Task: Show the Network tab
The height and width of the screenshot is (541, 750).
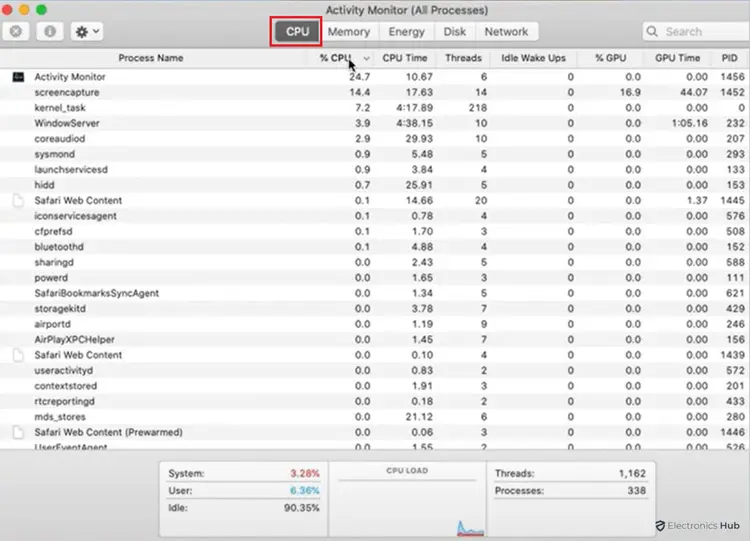Action: 506,32
